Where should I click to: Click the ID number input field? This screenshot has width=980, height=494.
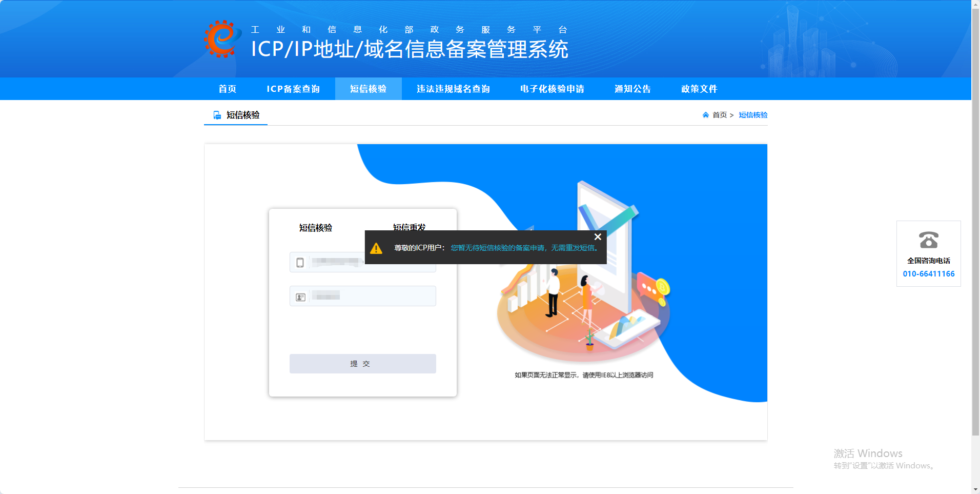[x=363, y=296]
